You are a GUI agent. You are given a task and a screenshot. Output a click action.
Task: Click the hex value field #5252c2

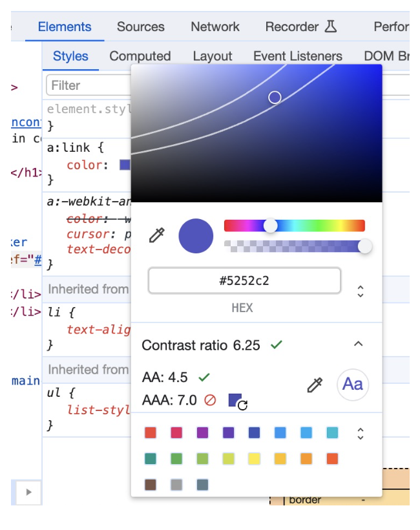244,281
